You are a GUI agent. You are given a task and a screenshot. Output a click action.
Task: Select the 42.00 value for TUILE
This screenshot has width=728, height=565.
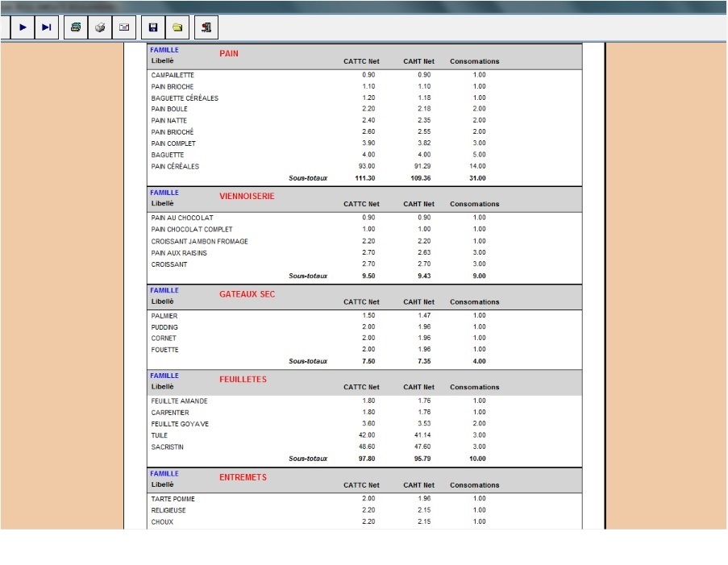pyautogui.click(x=367, y=435)
